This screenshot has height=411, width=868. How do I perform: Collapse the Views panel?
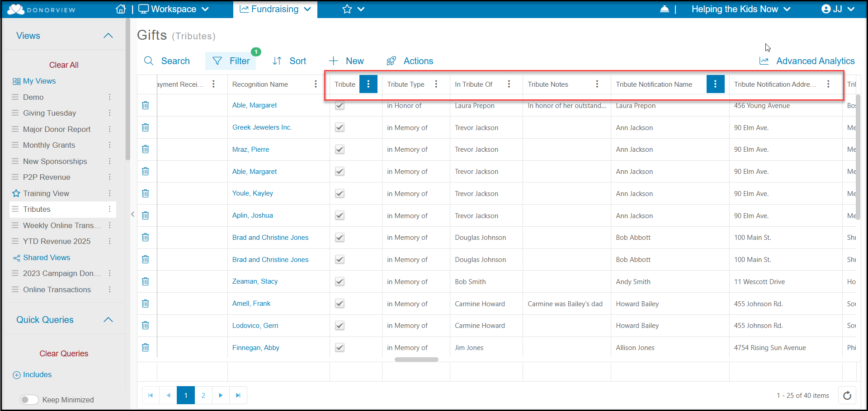tap(108, 36)
